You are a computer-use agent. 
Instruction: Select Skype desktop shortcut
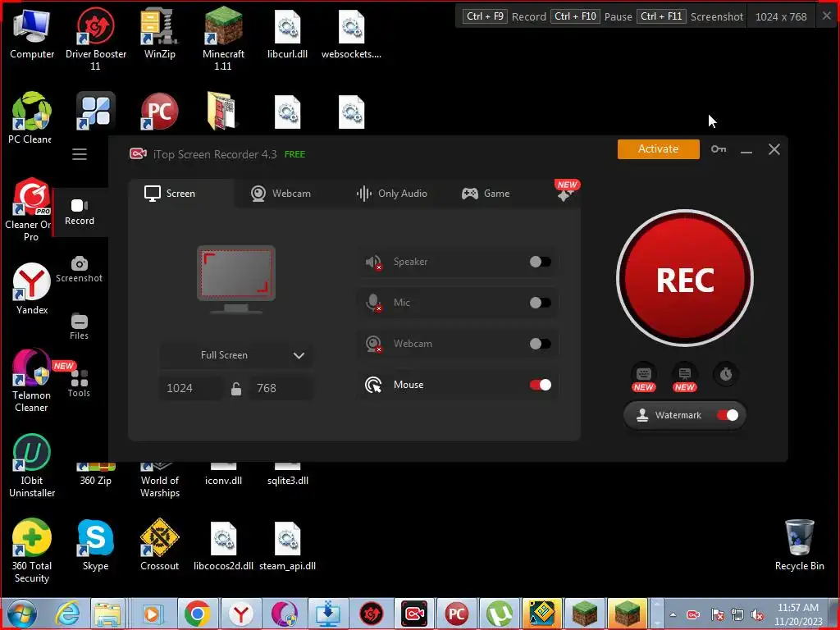click(x=95, y=546)
